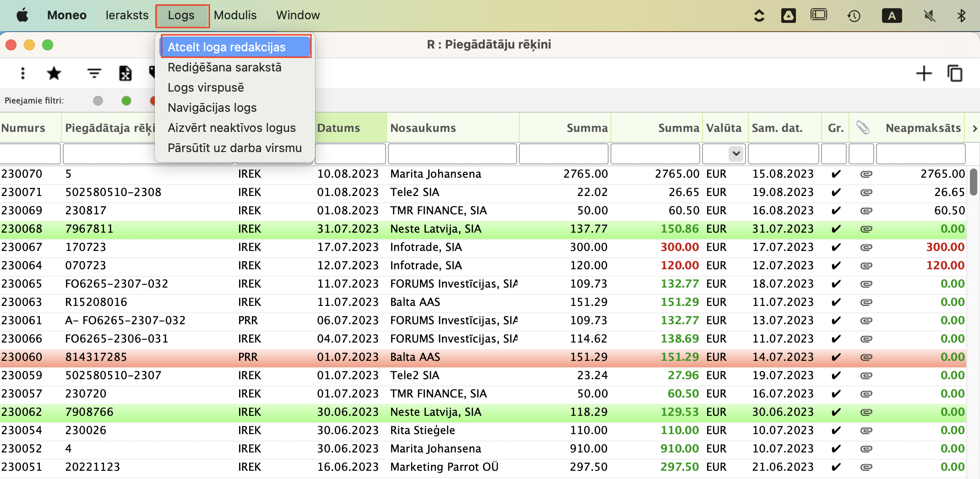Toggle Gr. checkmark in row 230063
980x479 pixels.
click(x=836, y=302)
